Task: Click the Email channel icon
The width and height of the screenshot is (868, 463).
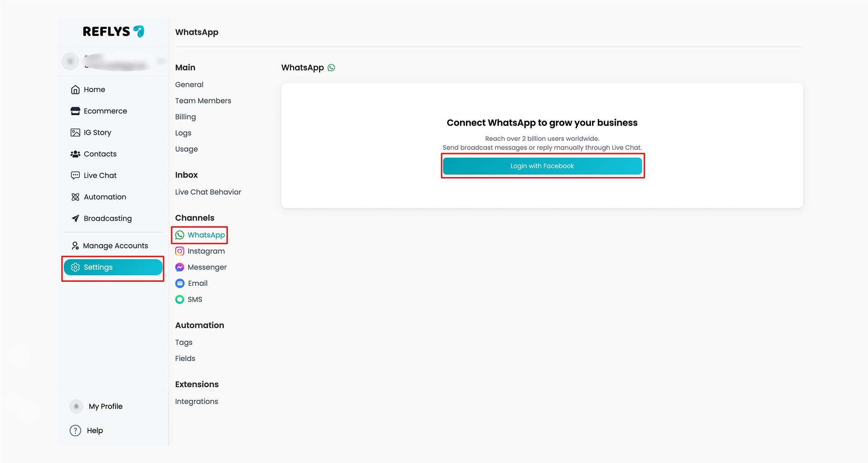Action: 180,283
